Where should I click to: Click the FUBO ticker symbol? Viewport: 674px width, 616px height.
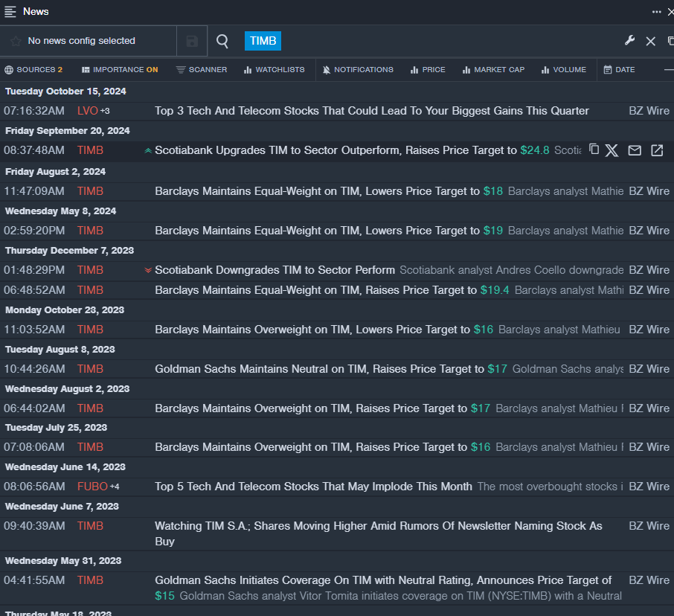(92, 487)
